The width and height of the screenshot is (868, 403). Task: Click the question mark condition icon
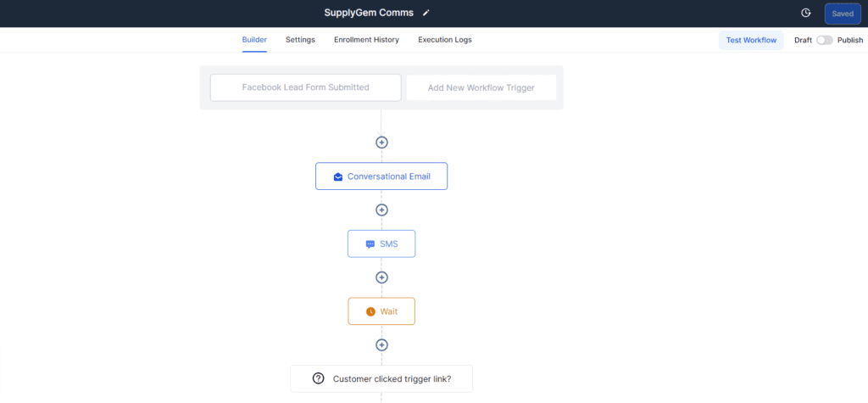coord(319,378)
